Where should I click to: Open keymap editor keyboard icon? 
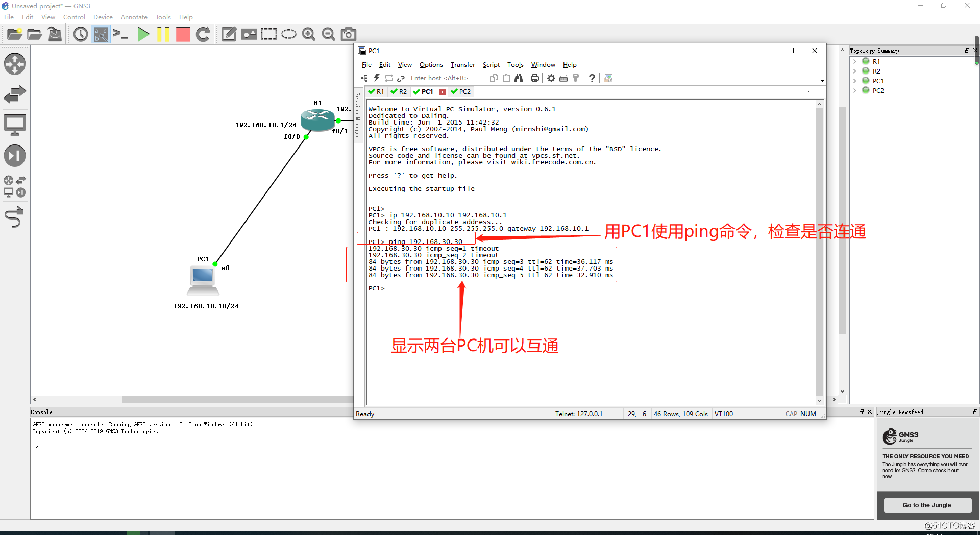tap(563, 78)
